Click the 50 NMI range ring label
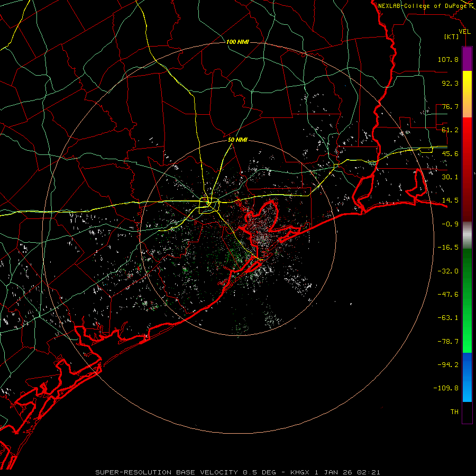The width and height of the screenshot is (476, 476). tap(237, 140)
